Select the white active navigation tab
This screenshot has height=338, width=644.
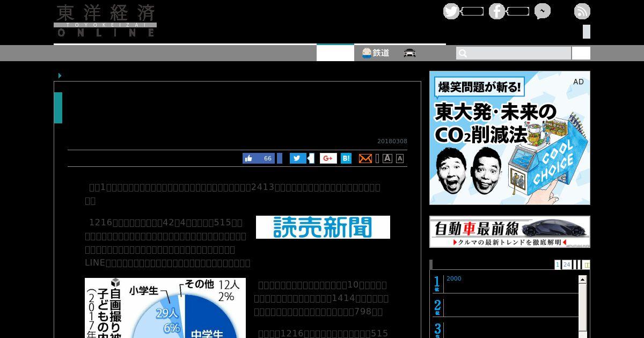(335, 53)
